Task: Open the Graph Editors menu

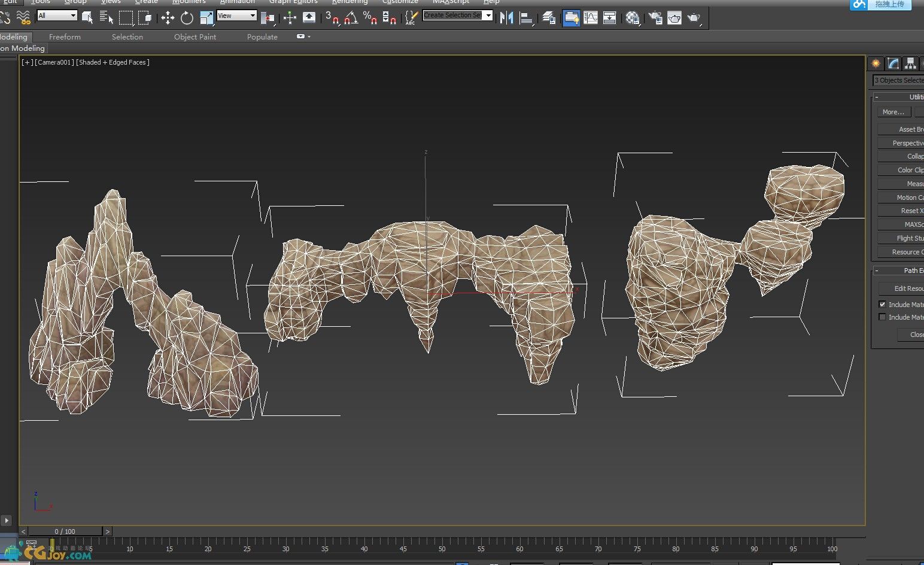Action: coord(293,2)
